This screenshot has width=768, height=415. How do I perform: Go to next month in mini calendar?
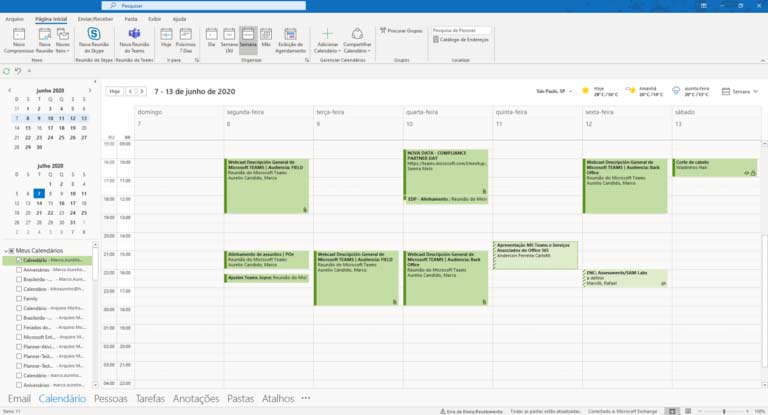click(x=90, y=91)
